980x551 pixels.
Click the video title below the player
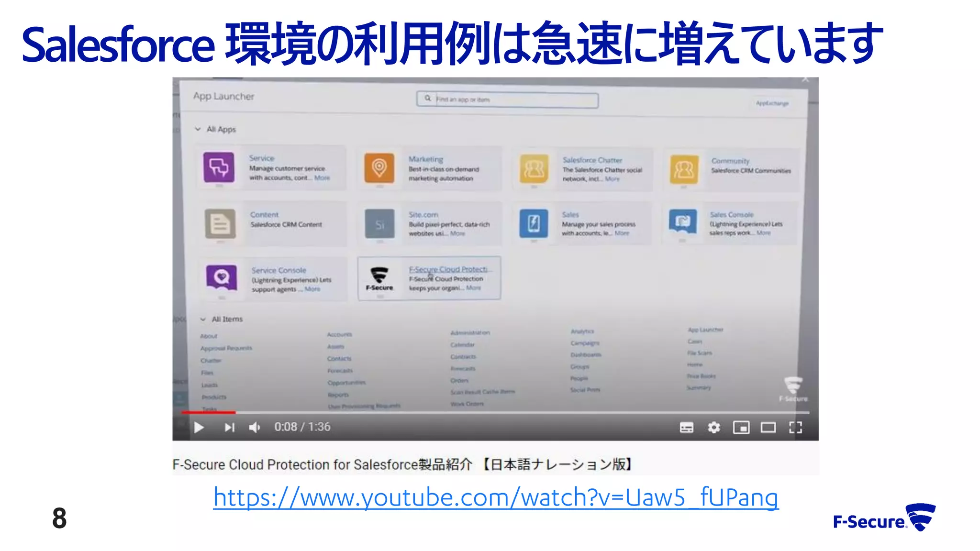[x=403, y=464]
